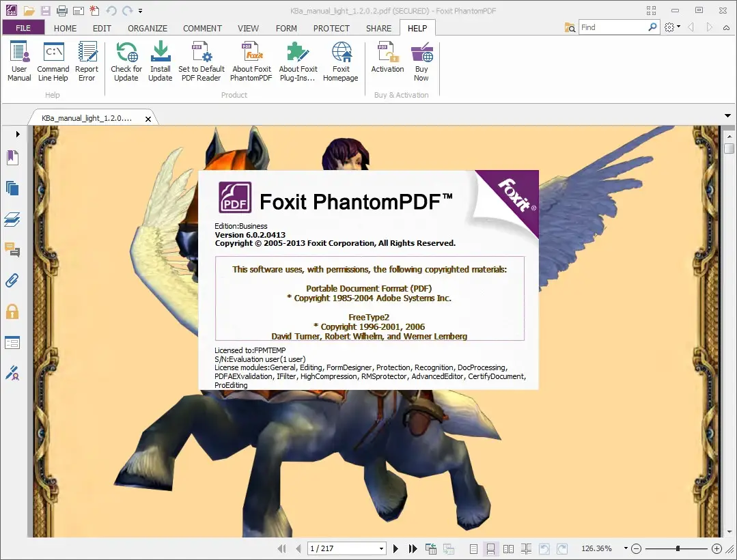The width and height of the screenshot is (737, 560).
Task: Click the Redo arrow in quick access
Action: 127,10
